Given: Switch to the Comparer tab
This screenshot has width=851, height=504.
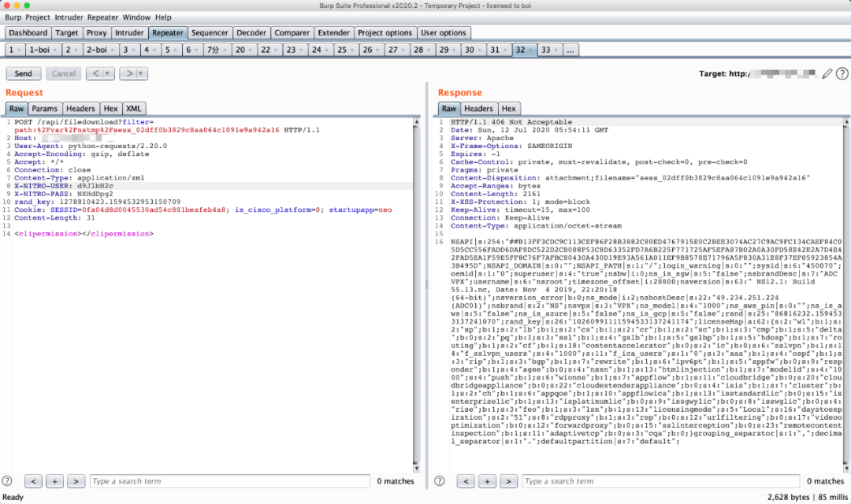Looking at the screenshot, I should [x=292, y=32].
